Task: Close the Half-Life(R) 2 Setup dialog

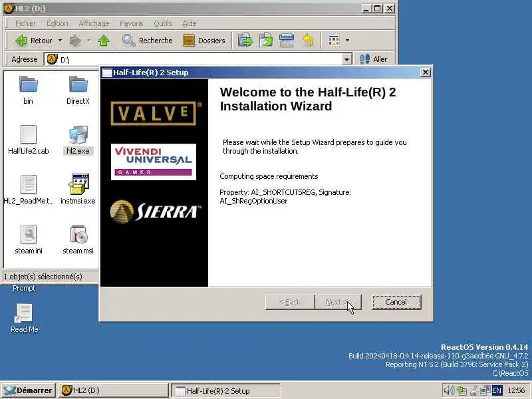Action: pos(425,72)
